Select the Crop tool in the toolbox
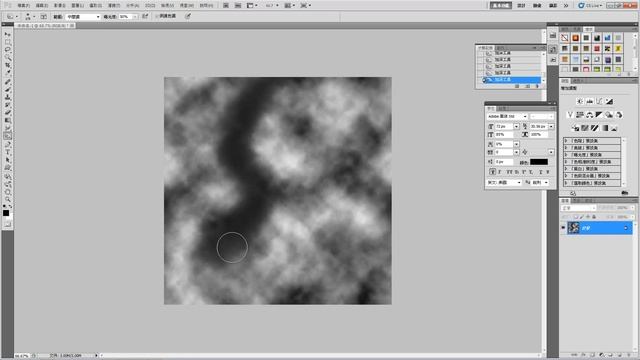The height and width of the screenshot is (360, 640). coord(8,65)
